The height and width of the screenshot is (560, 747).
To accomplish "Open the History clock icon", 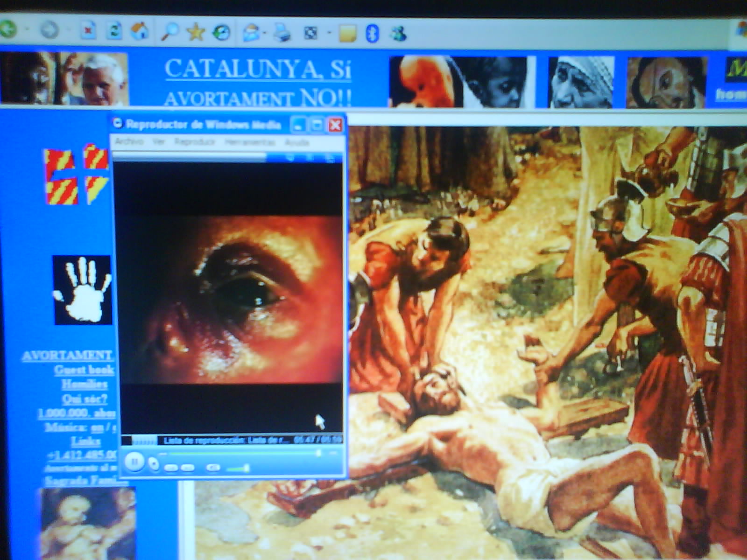I will (x=221, y=33).
